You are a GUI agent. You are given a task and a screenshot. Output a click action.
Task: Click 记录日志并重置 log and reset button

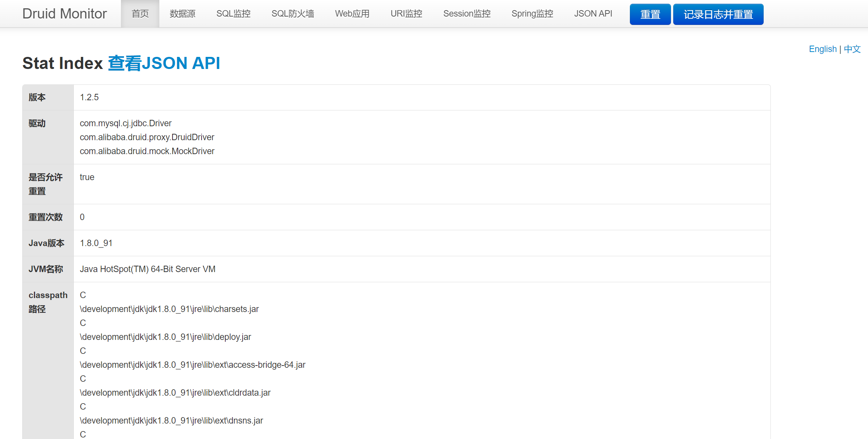tap(718, 14)
